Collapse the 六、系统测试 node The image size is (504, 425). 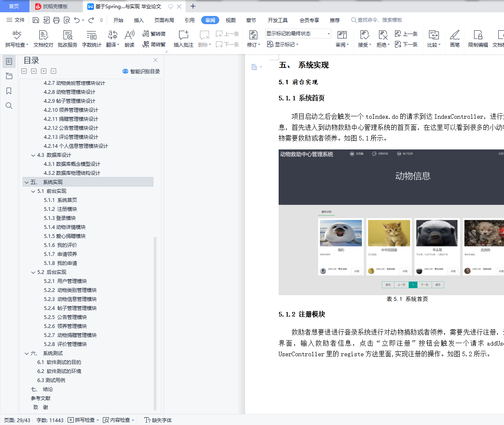tap(27, 353)
